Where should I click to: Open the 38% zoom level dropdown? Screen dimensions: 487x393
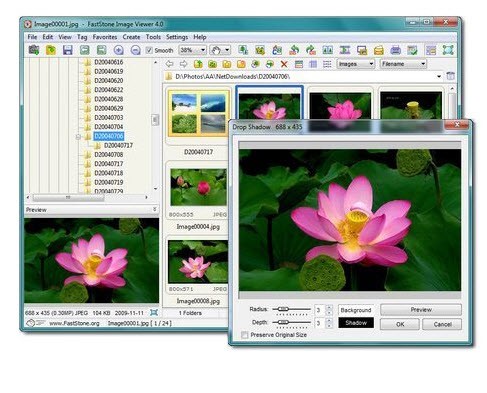(193, 50)
